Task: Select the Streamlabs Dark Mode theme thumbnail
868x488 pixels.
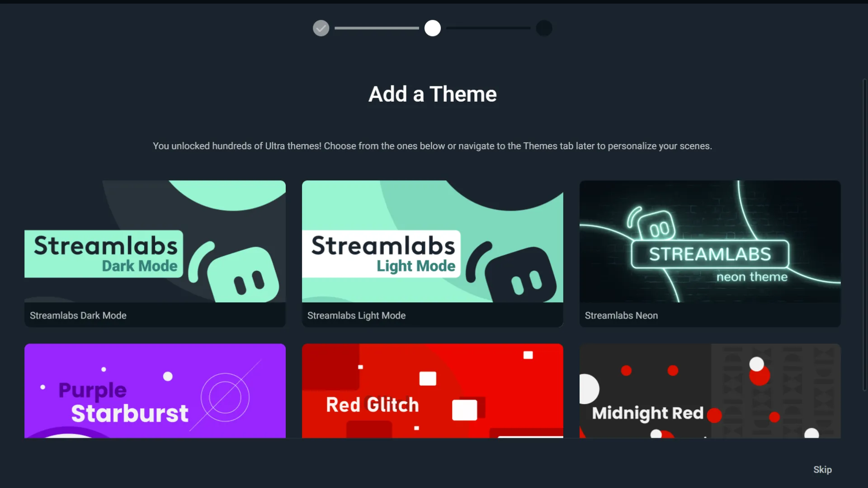Action: 155,241
